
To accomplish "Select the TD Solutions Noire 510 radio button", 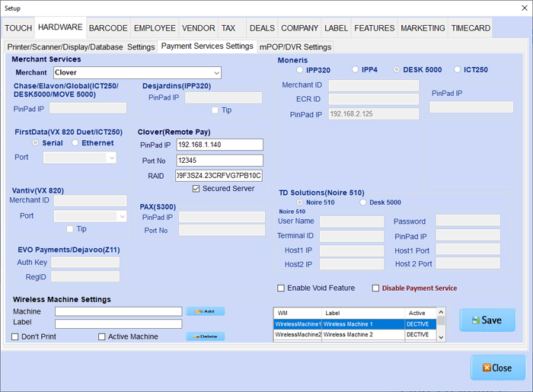I will point(299,202).
